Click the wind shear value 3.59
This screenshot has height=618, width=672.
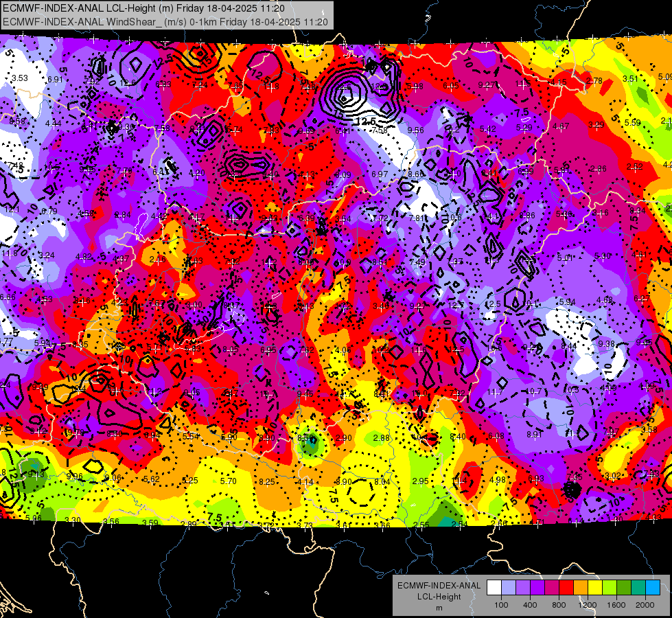150,523
